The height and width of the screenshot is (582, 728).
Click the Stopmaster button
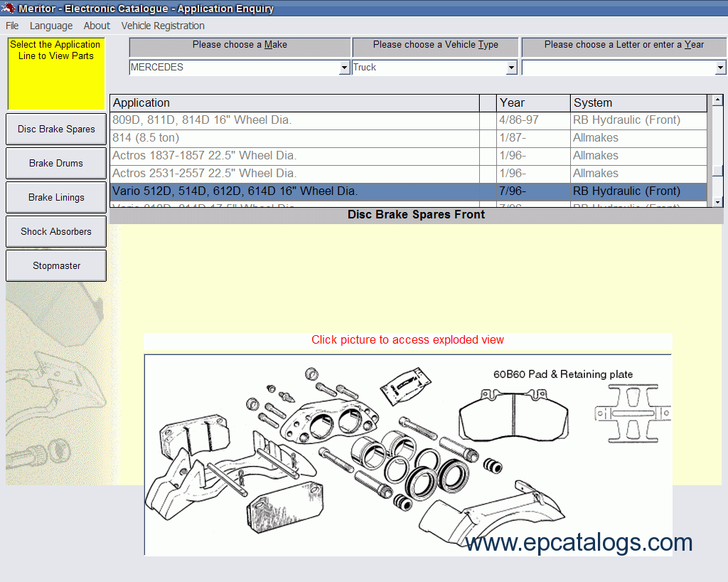pyautogui.click(x=56, y=265)
